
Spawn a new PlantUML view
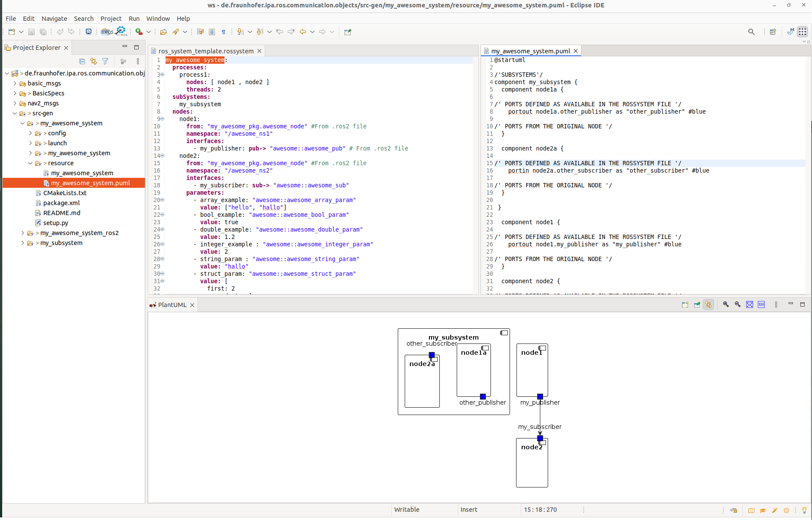(685, 304)
